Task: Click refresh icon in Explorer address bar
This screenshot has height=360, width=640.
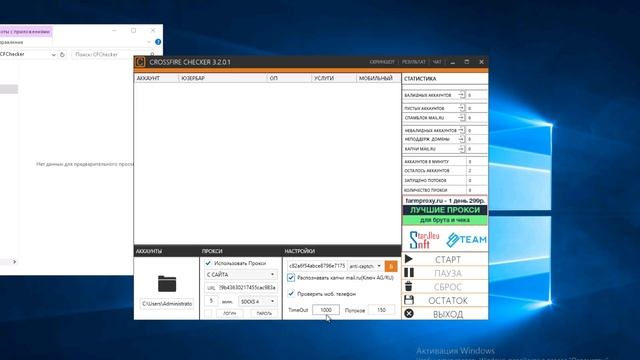Action: pos(62,54)
